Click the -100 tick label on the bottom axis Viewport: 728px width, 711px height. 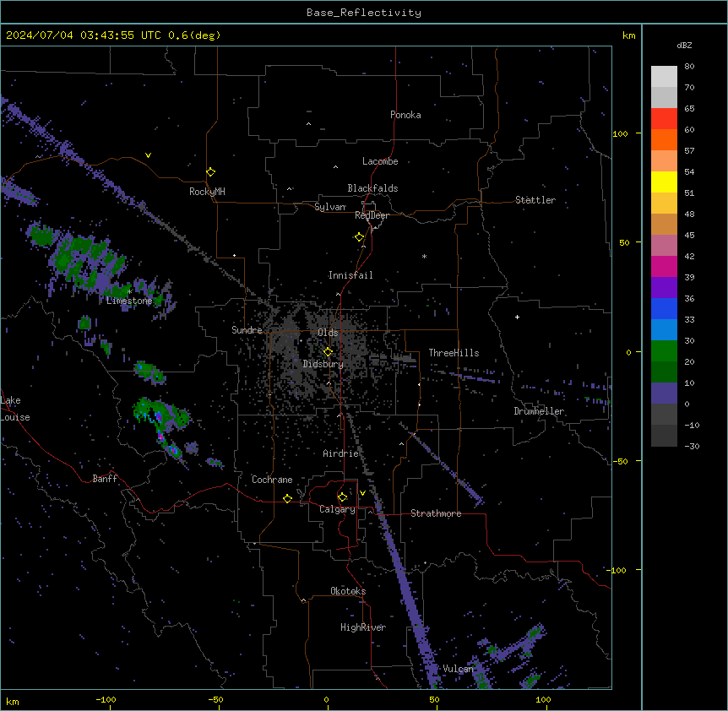point(106,699)
